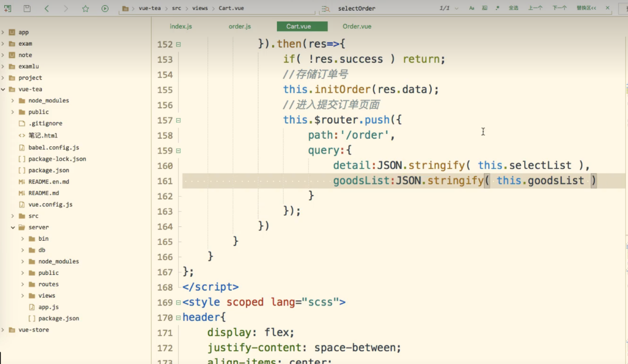Screen dimensions: 628x364
Task: Switch to the Order.vue tab
Action: [x=357, y=27]
